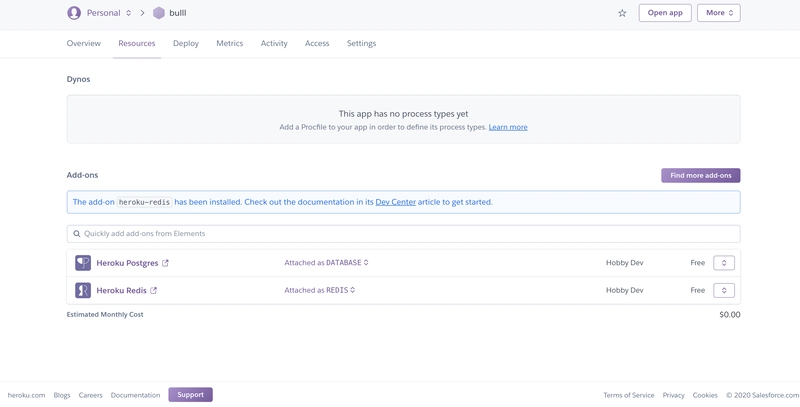Open actions menu for Heroku Redis row
The width and height of the screenshot is (800, 407).
click(723, 291)
